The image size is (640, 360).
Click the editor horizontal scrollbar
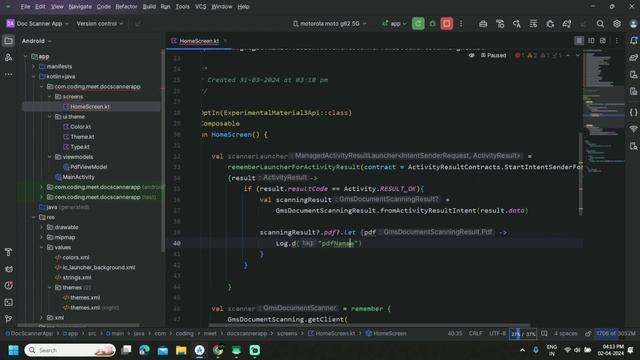point(369,325)
